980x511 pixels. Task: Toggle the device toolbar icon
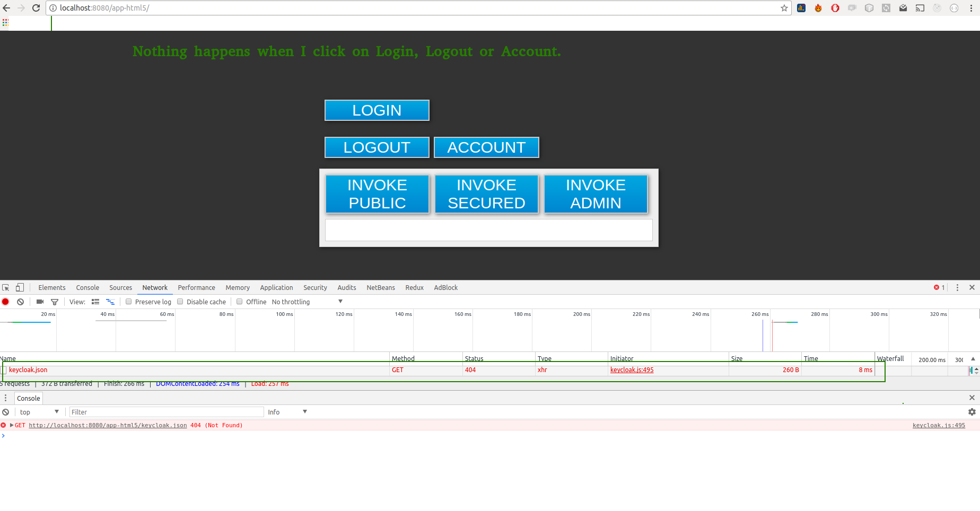tap(20, 287)
